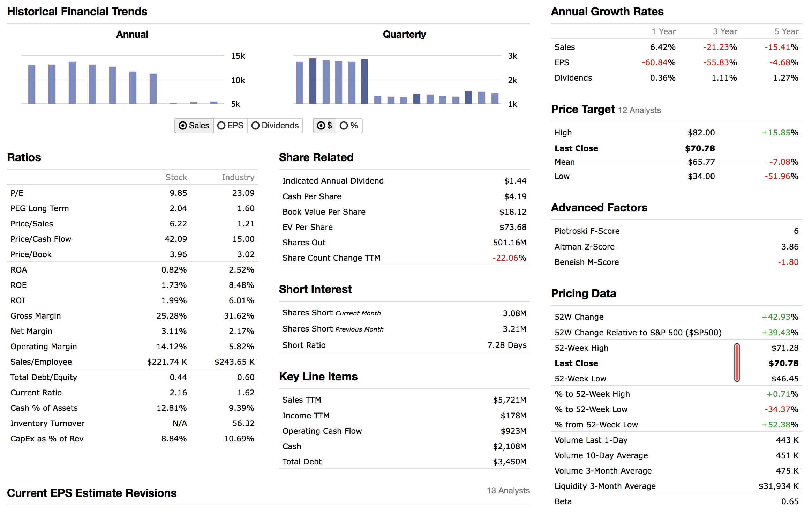The width and height of the screenshot is (812, 513).
Task: Click the first bar in Quarterly chart
Action: pyautogui.click(x=299, y=83)
